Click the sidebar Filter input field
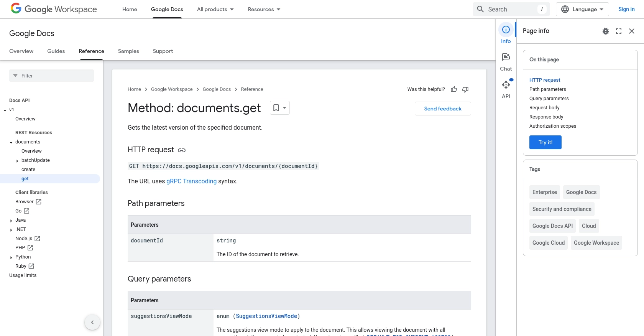Viewport: 644px width, 336px height. [x=51, y=76]
